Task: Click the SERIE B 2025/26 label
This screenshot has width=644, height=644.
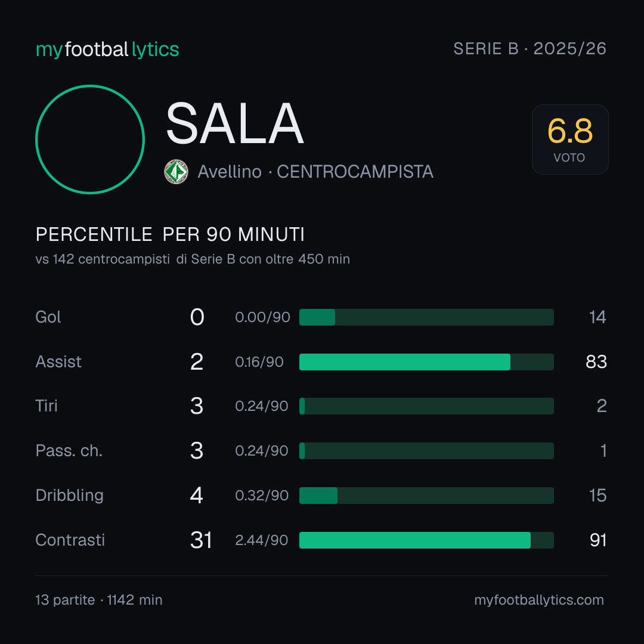Action: point(530,49)
